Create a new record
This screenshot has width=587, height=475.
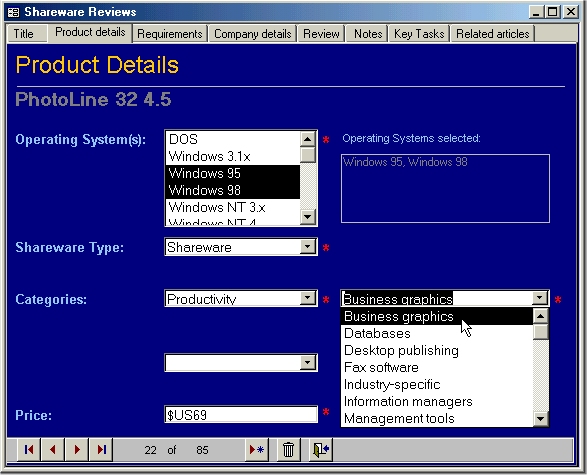(257, 449)
